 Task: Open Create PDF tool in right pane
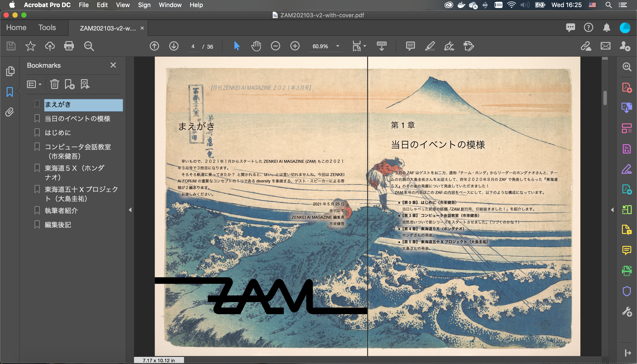627,88
